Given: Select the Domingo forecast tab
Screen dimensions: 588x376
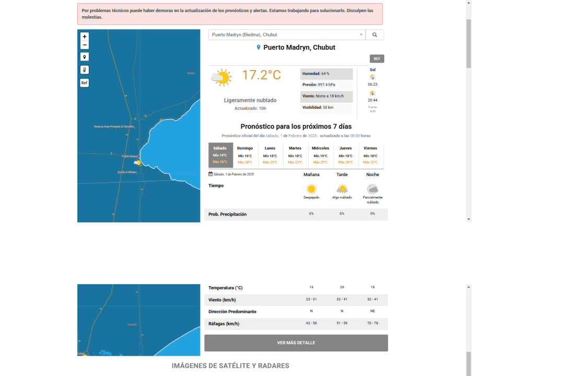Looking at the screenshot, I should [245, 155].
